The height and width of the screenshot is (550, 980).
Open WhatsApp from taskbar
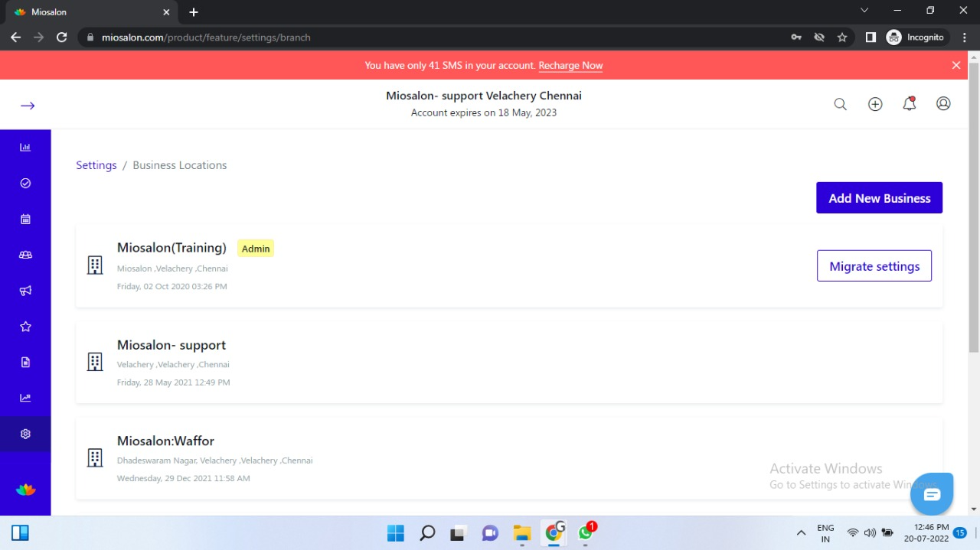[x=586, y=532]
